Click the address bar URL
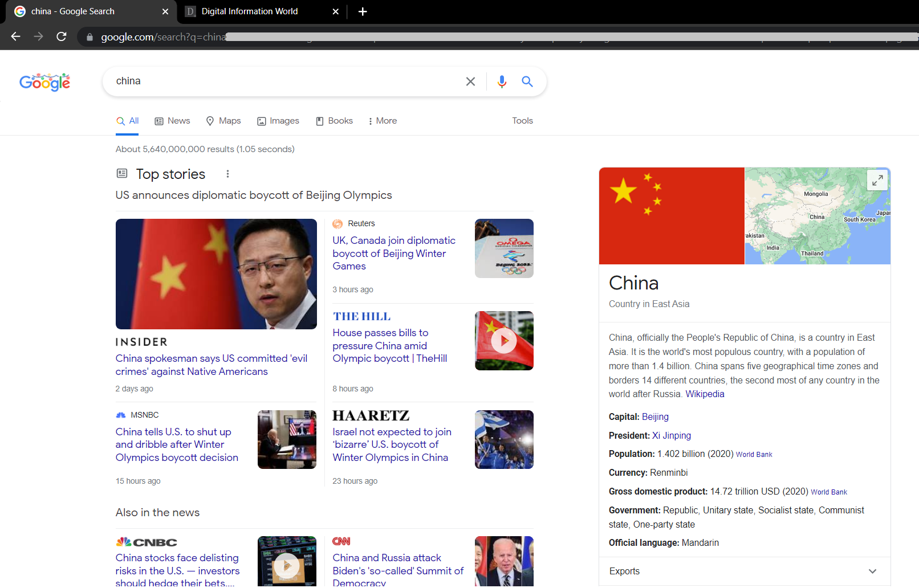 coord(164,37)
